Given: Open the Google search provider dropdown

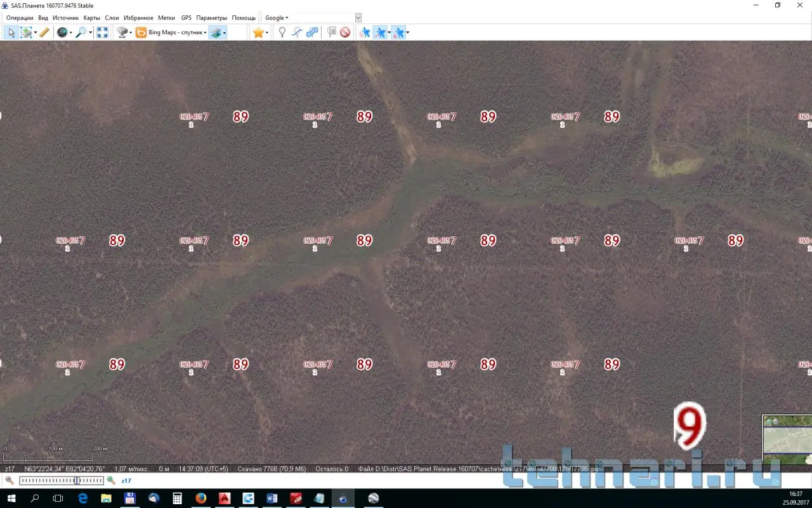Looking at the screenshot, I should point(277,18).
